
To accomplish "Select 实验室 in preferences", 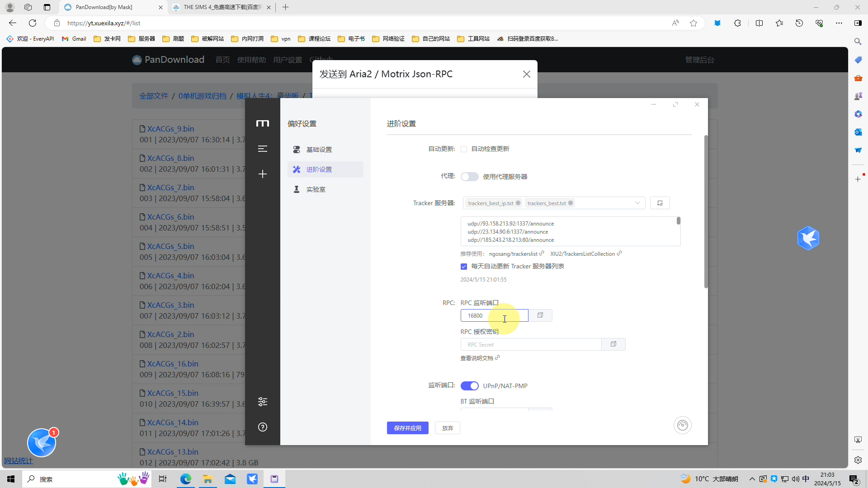I will tap(325, 189).
